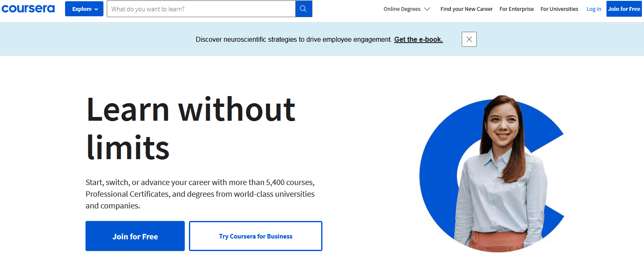Open the 'Get the e-book.' link
Viewport: 644px width, 264px height.
pos(418,40)
